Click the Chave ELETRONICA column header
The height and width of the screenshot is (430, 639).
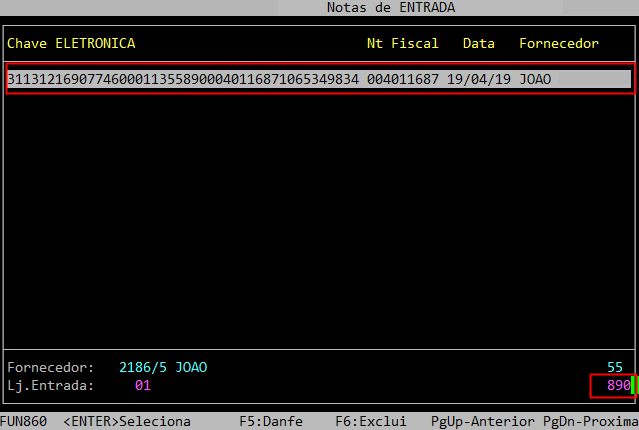pos(71,43)
